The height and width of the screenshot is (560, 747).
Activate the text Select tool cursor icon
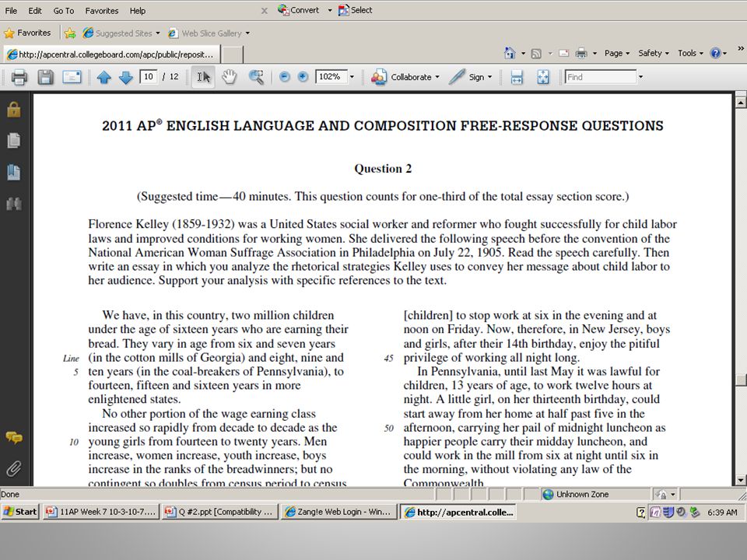(x=203, y=77)
